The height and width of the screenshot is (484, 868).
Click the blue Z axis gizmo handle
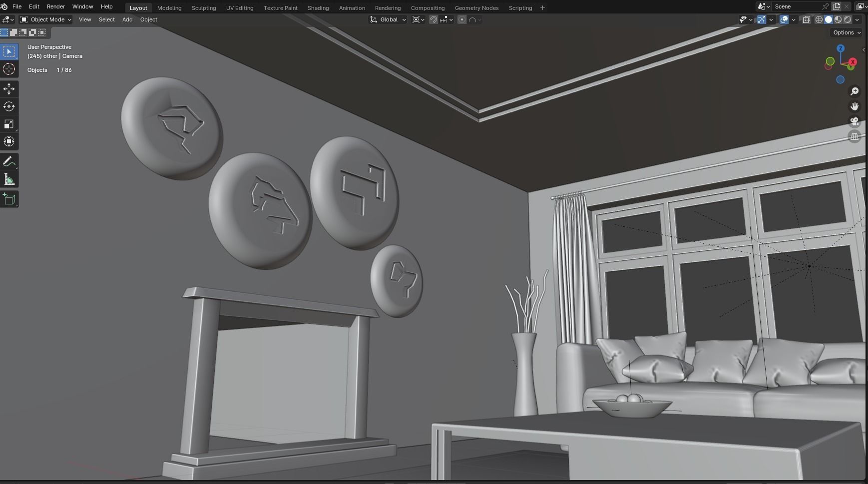(841, 48)
